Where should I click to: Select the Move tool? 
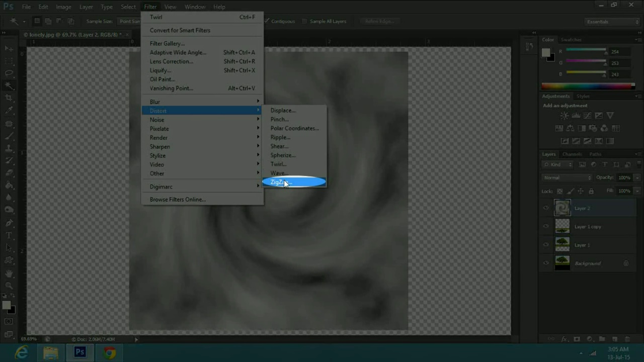pyautogui.click(x=9, y=48)
